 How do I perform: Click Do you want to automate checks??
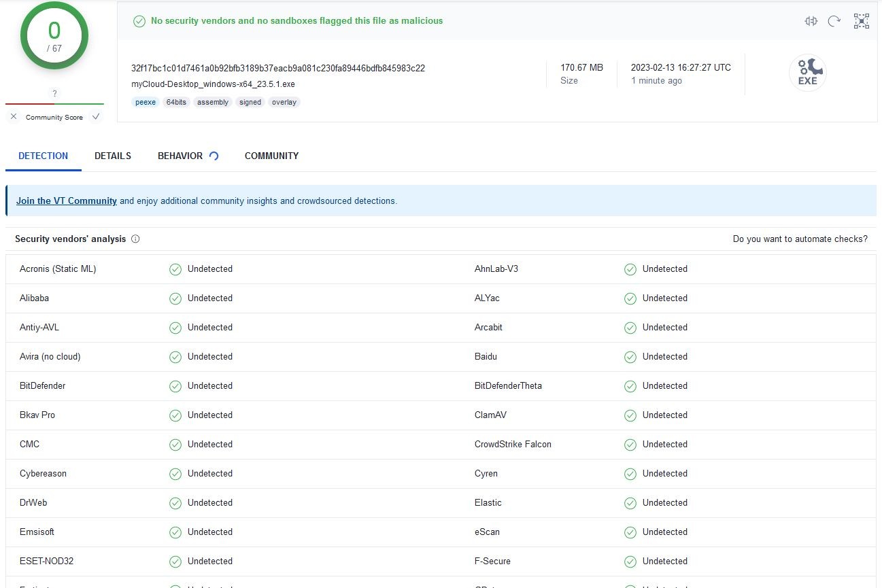(x=800, y=239)
